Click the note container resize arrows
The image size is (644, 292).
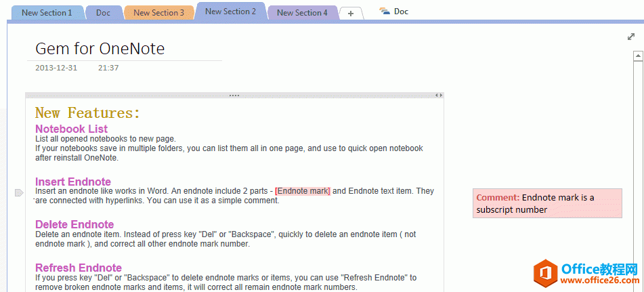coord(438,96)
